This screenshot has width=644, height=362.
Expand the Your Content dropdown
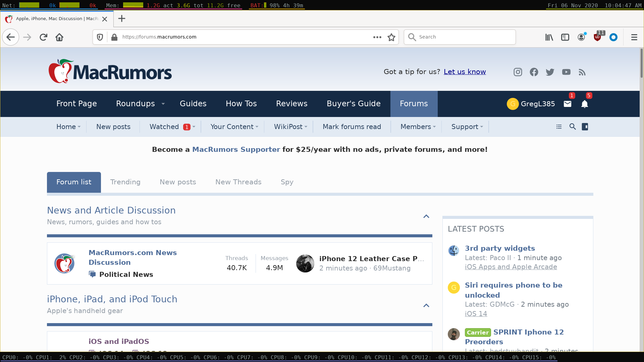click(x=257, y=127)
